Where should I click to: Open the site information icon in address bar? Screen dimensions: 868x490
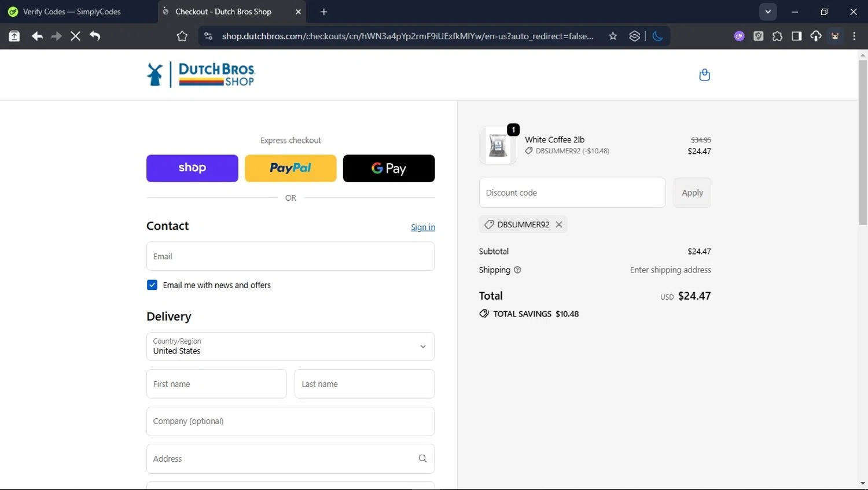tap(209, 36)
